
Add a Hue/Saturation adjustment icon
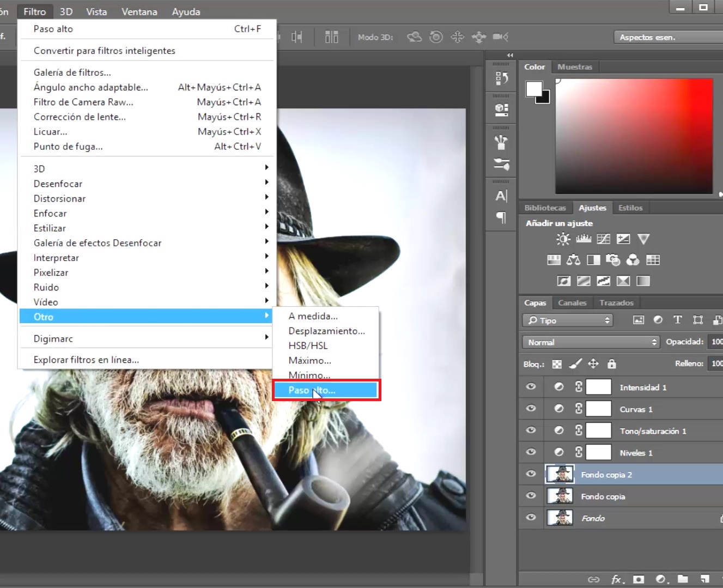pos(554,260)
